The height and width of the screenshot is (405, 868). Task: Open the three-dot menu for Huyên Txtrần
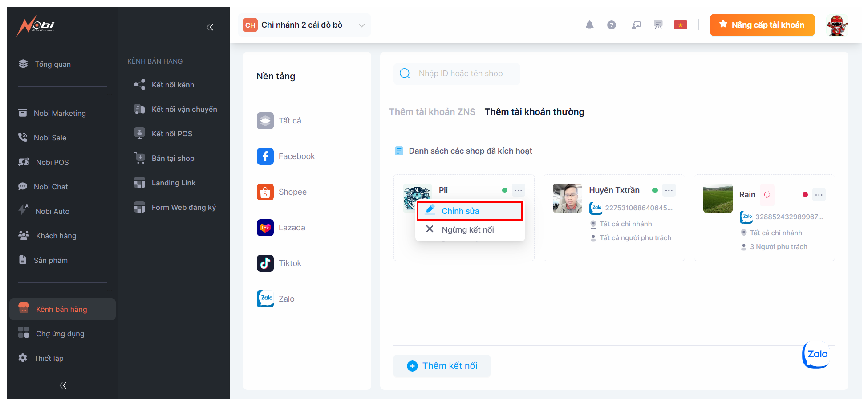(669, 190)
